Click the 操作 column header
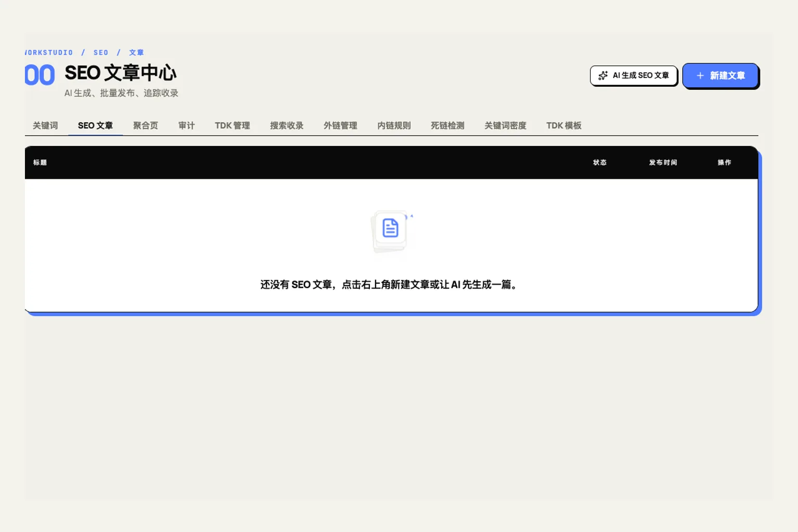798x532 pixels. click(x=724, y=163)
